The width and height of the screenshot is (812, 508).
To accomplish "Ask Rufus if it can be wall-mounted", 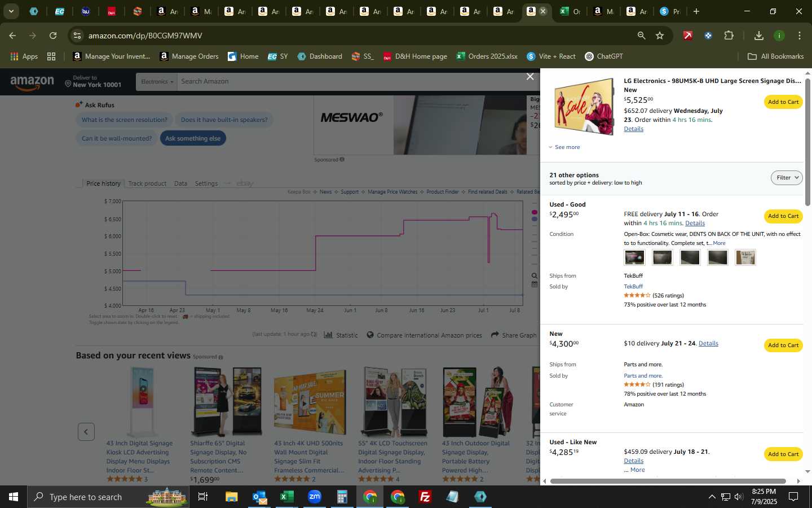I will click(x=117, y=138).
